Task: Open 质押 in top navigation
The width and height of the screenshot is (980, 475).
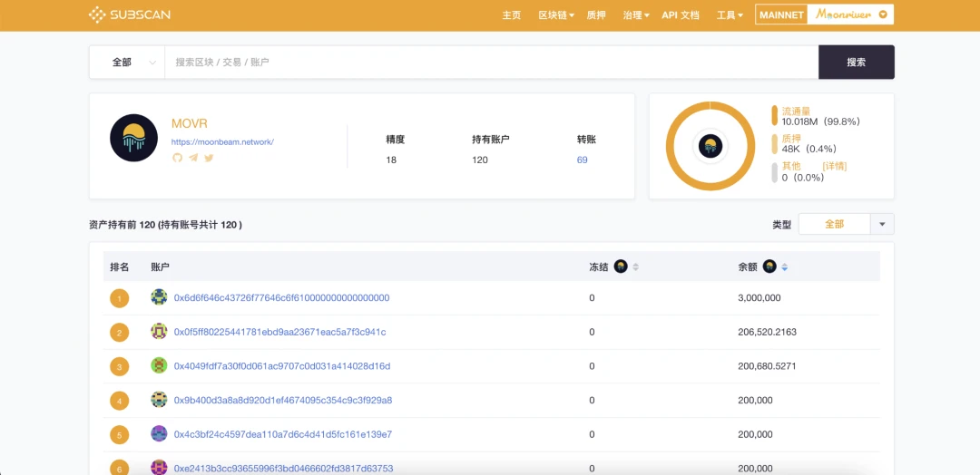Action: click(596, 15)
